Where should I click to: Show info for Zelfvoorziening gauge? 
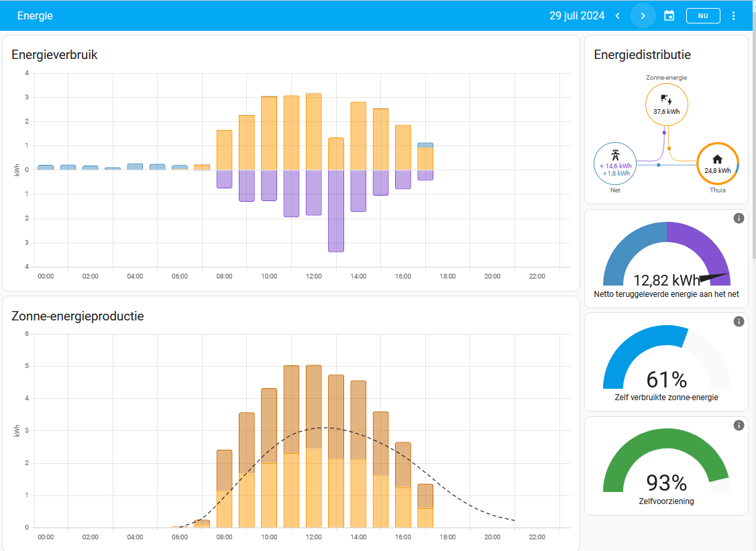pyautogui.click(x=739, y=425)
